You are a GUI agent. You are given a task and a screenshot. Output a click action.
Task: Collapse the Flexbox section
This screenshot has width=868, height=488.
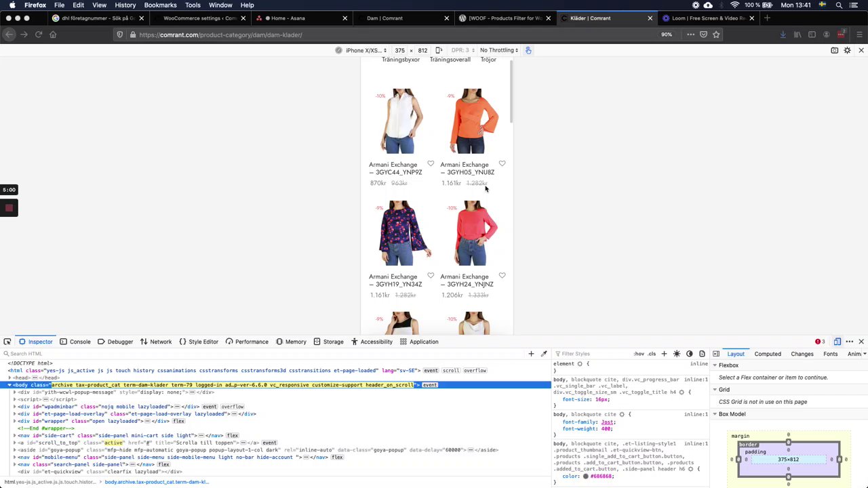[x=715, y=365]
